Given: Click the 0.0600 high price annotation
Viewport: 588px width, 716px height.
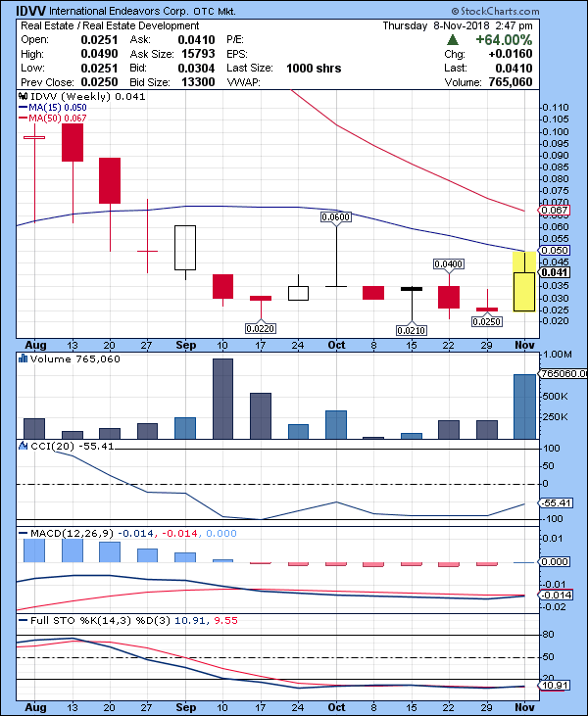Looking at the screenshot, I should 336,216.
